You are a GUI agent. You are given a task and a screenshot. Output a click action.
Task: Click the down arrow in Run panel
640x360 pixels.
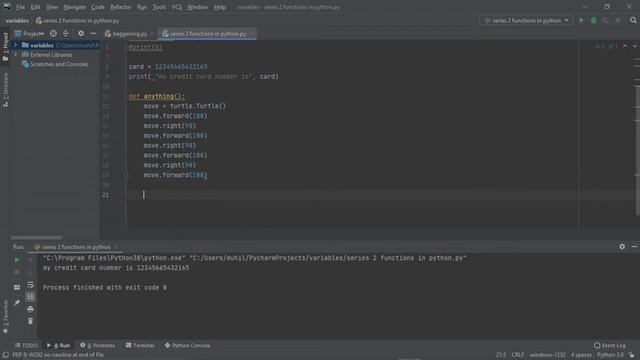click(30, 272)
